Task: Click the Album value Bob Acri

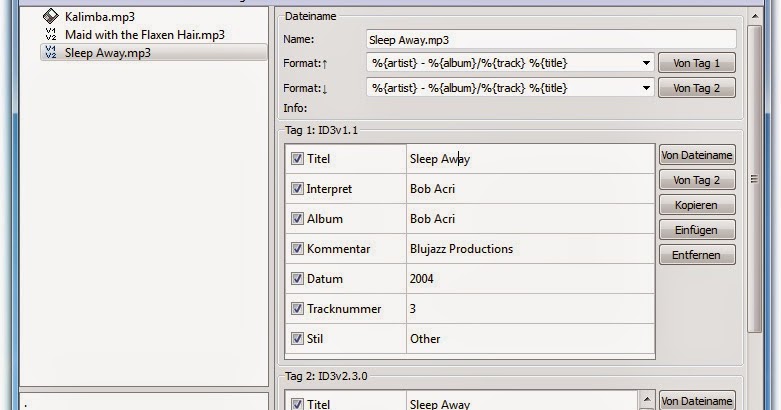Action: (530, 219)
